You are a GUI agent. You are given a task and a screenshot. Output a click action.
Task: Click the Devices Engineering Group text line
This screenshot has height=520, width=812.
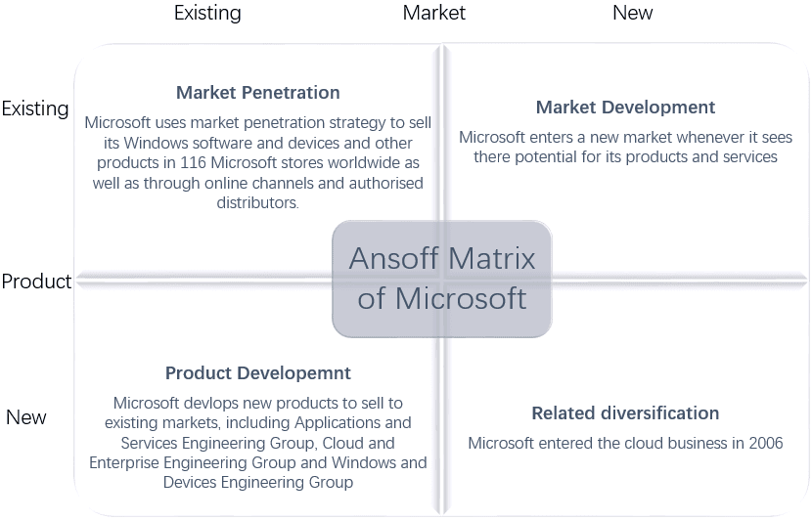coord(258,482)
